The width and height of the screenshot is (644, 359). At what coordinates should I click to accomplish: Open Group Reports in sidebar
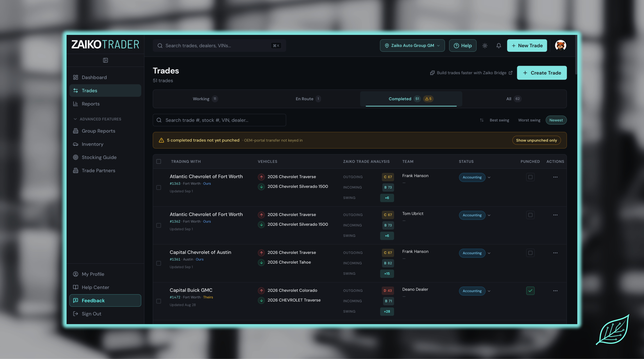coord(105,131)
